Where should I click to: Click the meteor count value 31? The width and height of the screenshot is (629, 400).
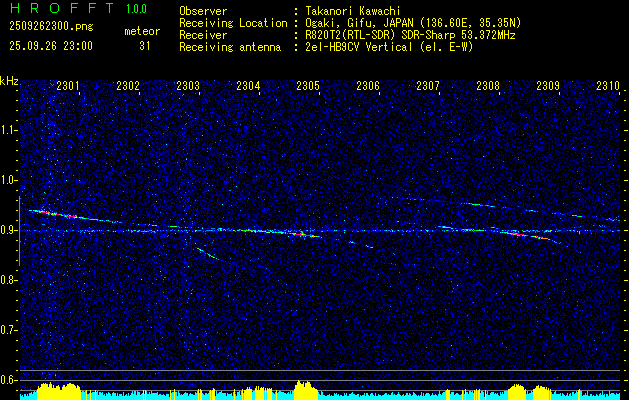point(144,46)
